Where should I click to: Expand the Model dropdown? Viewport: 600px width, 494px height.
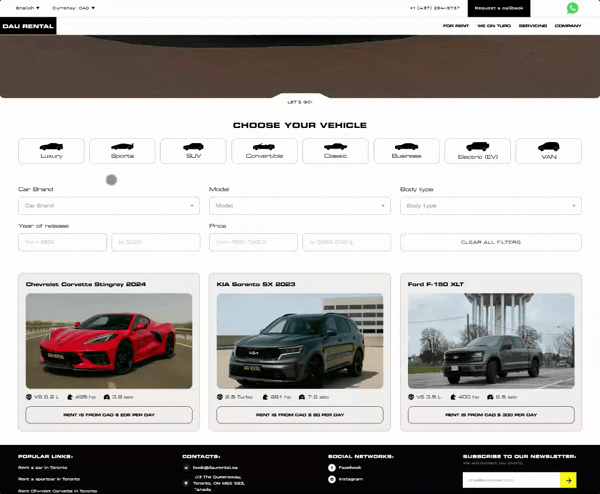click(x=300, y=205)
